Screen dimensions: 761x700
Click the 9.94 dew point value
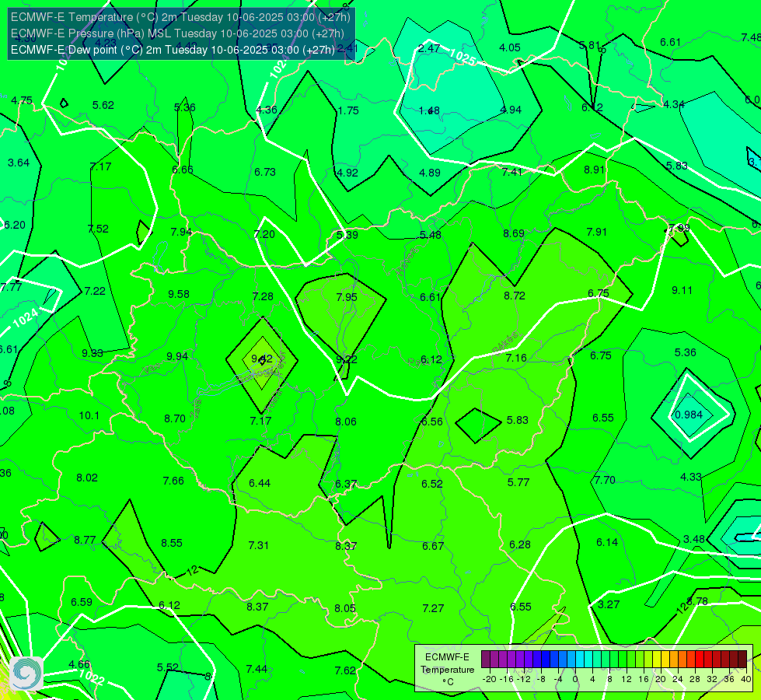177,356
